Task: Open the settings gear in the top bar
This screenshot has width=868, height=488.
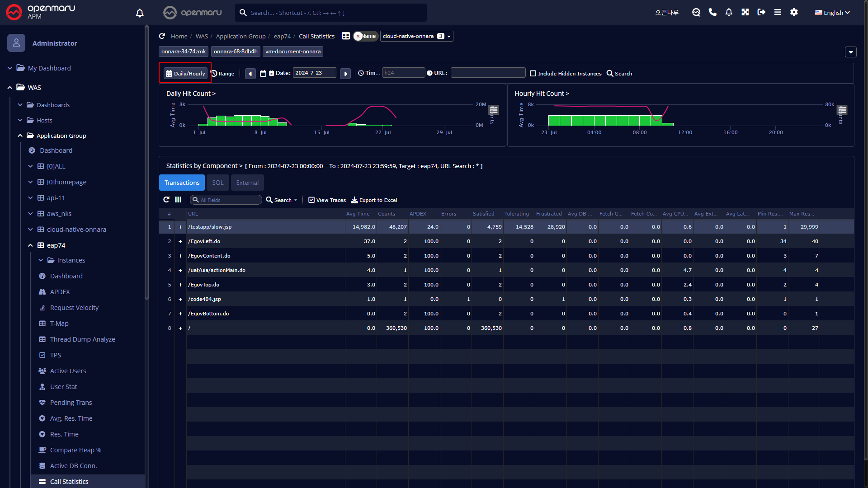Action: click(794, 12)
